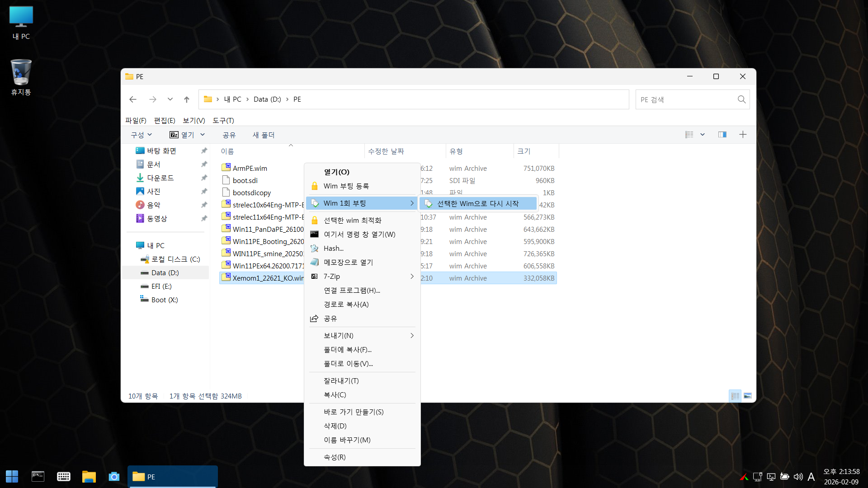Click the 공유 toolbar button
868x488 pixels.
tap(229, 135)
